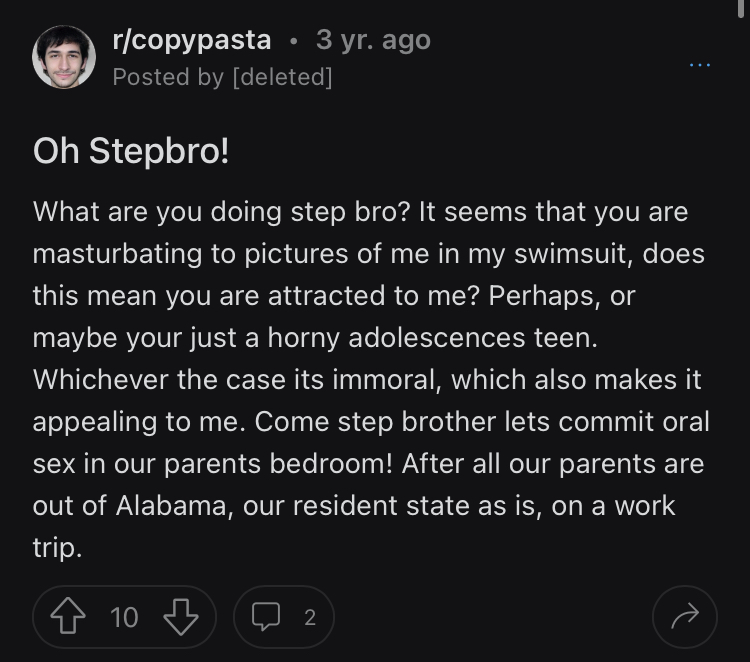Click the vote score showing 10
This screenshot has width=750, height=662.
pyautogui.click(x=124, y=617)
